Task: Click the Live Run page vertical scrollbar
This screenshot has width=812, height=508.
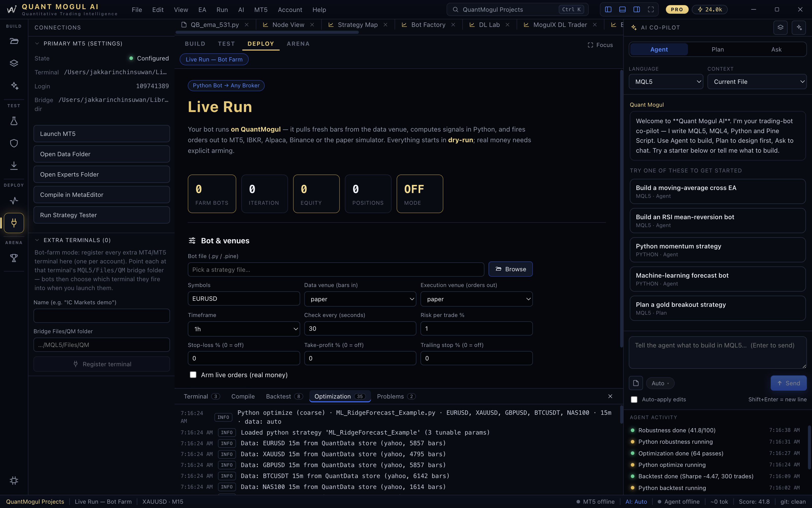Action: coord(621,208)
